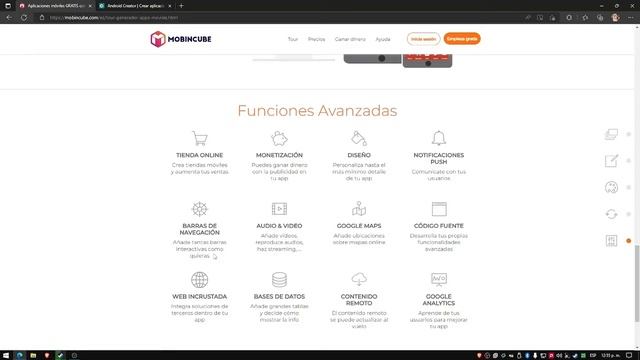Click the Web Incrustada globe icon

[x=200, y=280]
